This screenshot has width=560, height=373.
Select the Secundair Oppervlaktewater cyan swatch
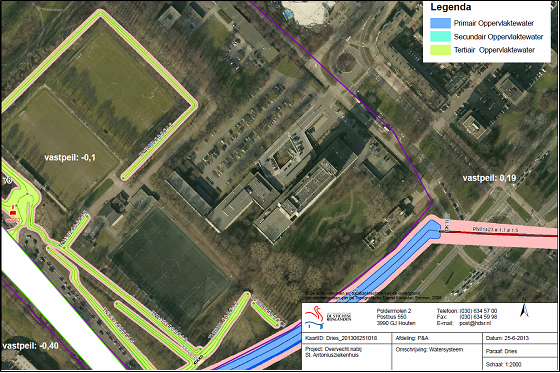coord(440,36)
